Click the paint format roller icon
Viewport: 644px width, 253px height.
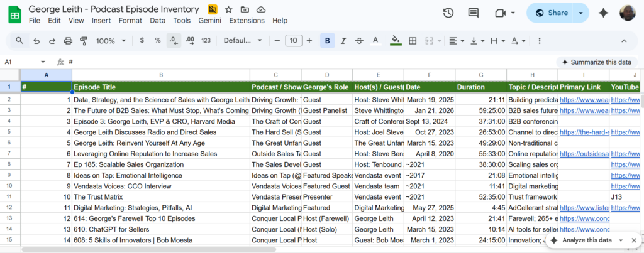[84, 41]
